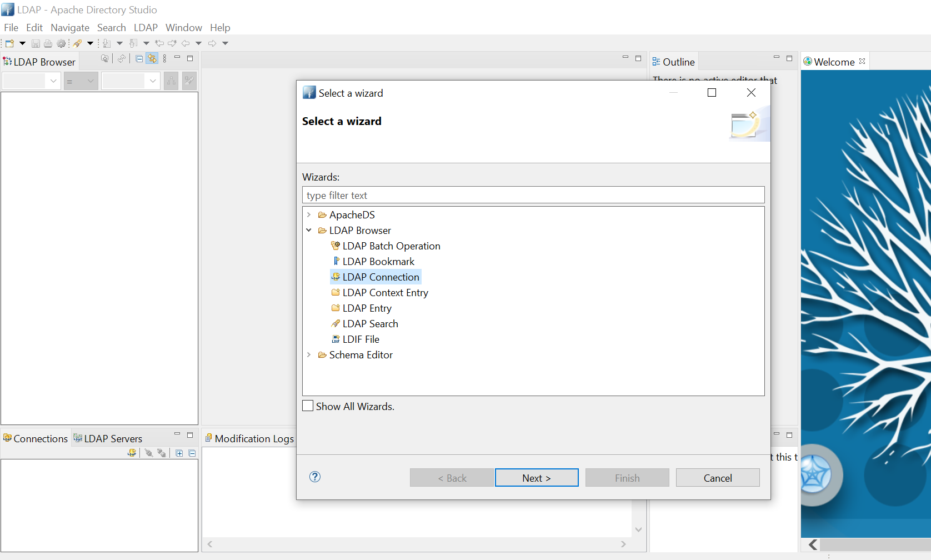The height and width of the screenshot is (560, 931).
Task: Enable the Show All Wizards checkbox
Action: click(x=308, y=406)
